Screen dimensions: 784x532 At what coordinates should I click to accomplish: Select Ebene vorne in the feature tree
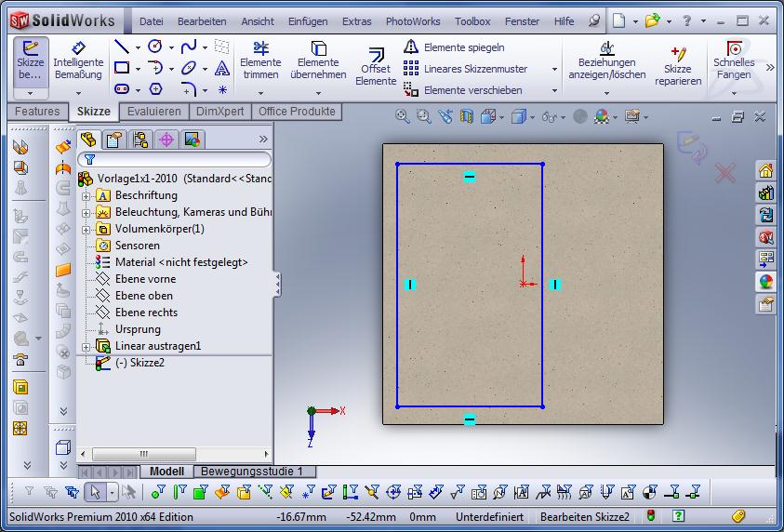[145, 279]
